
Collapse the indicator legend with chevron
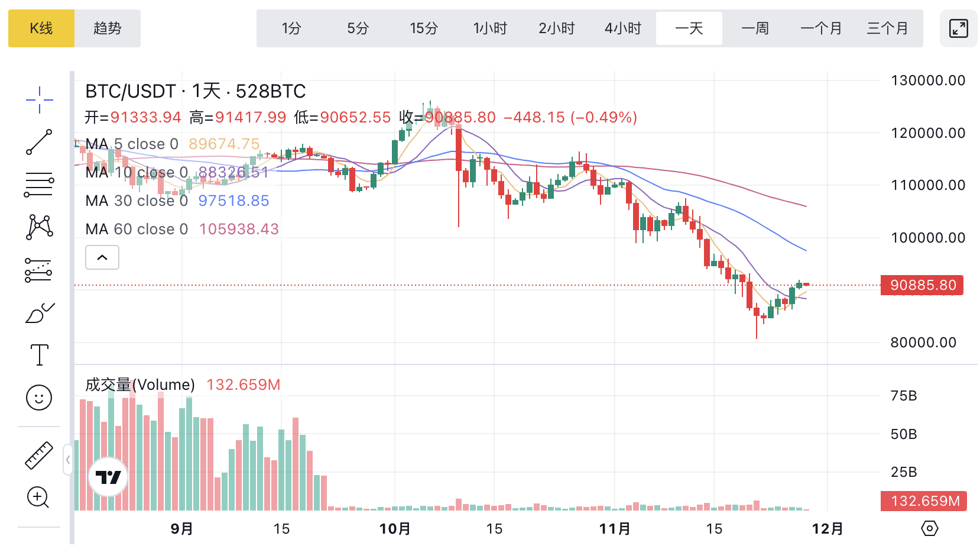pyautogui.click(x=102, y=257)
